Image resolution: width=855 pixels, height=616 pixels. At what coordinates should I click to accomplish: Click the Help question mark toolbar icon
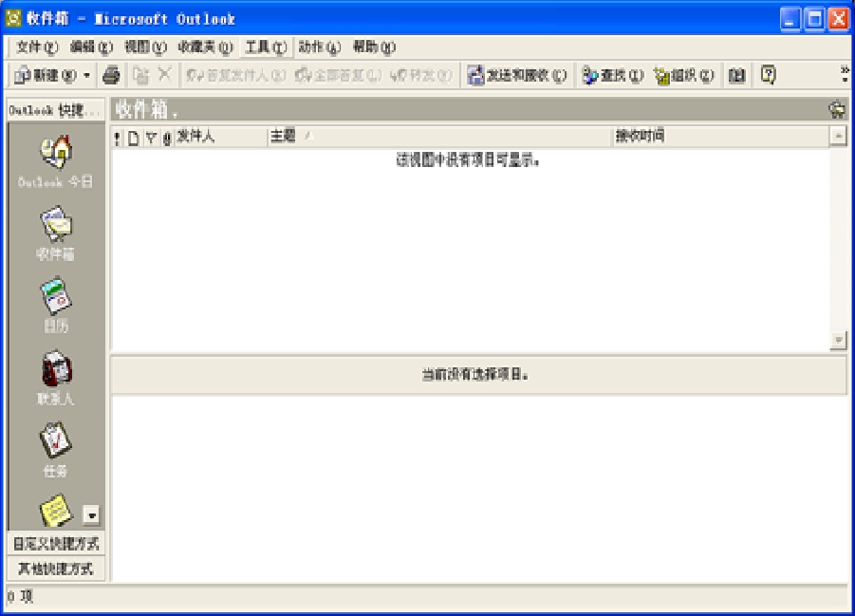[769, 74]
